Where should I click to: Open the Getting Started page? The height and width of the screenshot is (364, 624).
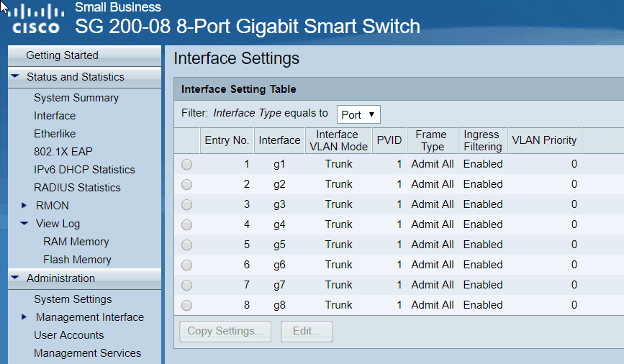pos(62,55)
